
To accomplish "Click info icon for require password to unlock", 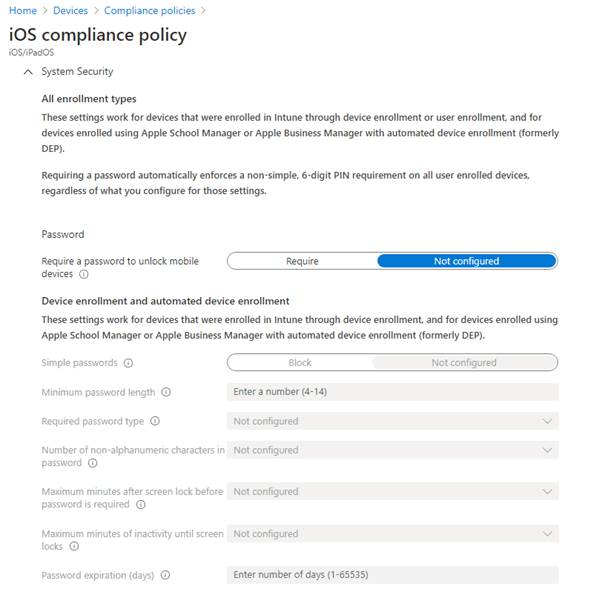I will [x=84, y=274].
